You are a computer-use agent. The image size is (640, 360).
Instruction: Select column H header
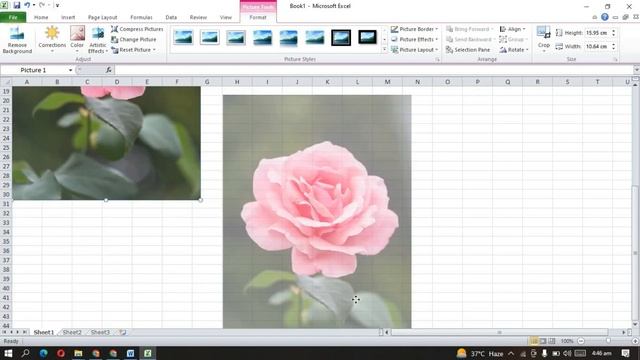237,82
